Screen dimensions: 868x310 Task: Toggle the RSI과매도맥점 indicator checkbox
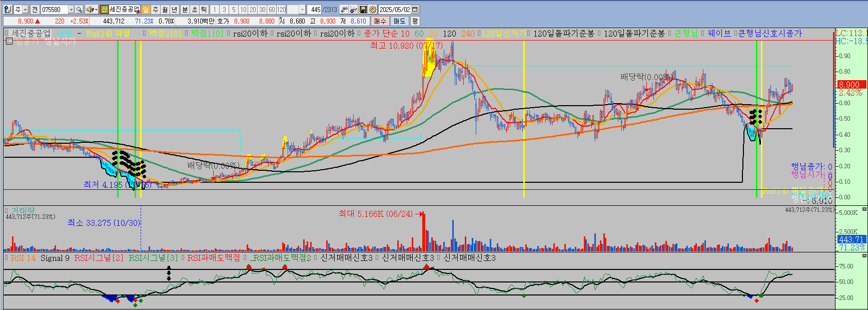pos(183,258)
